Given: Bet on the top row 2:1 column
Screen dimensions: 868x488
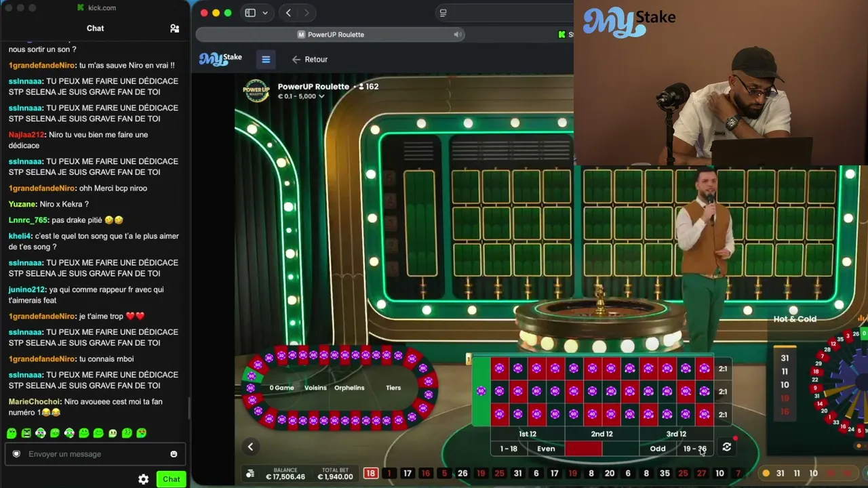Looking at the screenshot, I should coord(723,369).
